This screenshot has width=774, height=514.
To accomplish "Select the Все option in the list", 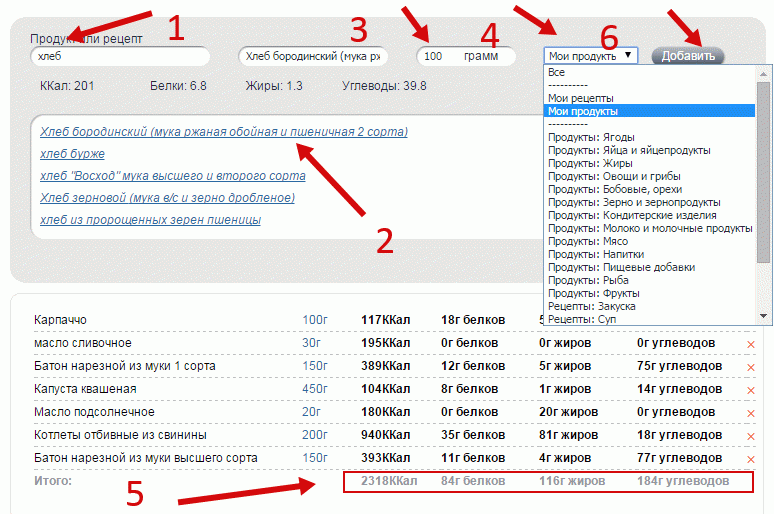I will coord(556,73).
